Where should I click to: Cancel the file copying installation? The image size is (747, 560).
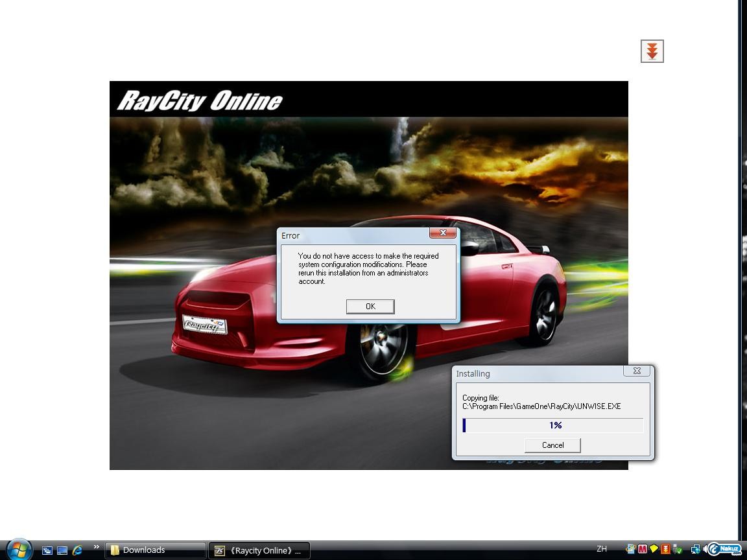(x=552, y=445)
